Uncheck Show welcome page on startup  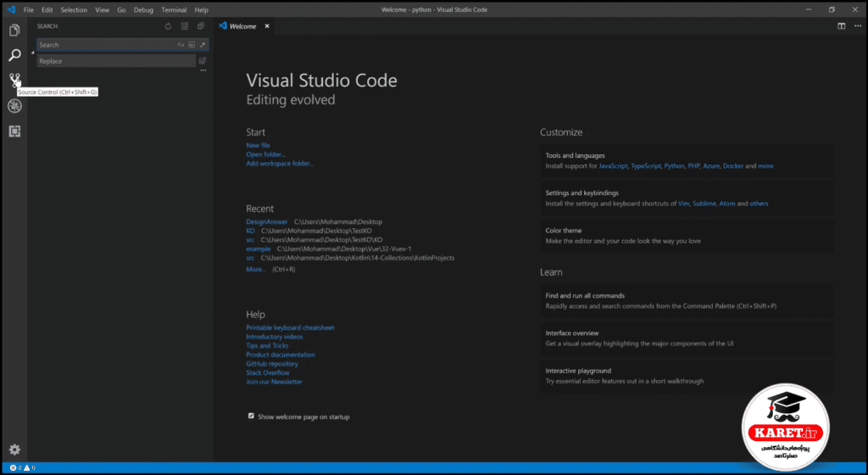[x=251, y=416]
